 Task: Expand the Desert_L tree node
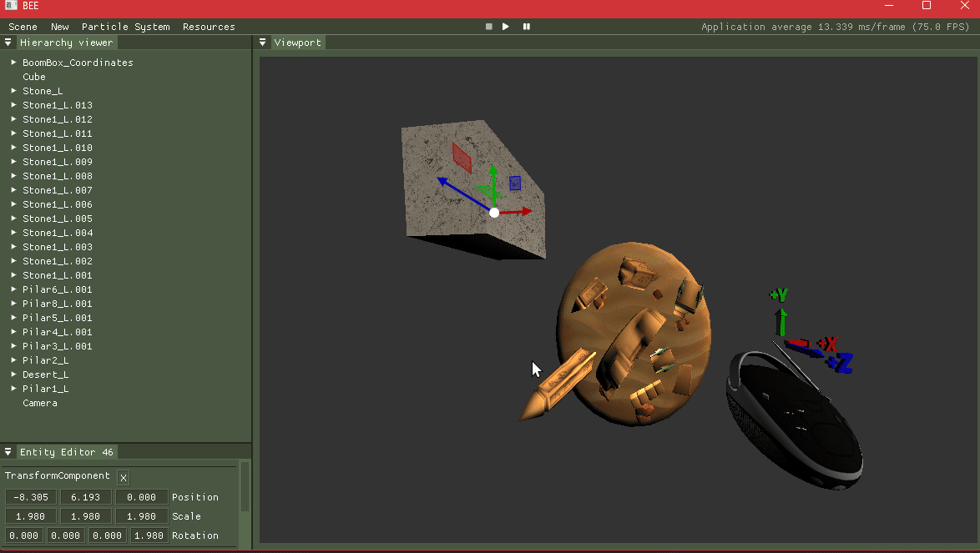coord(13,375)
